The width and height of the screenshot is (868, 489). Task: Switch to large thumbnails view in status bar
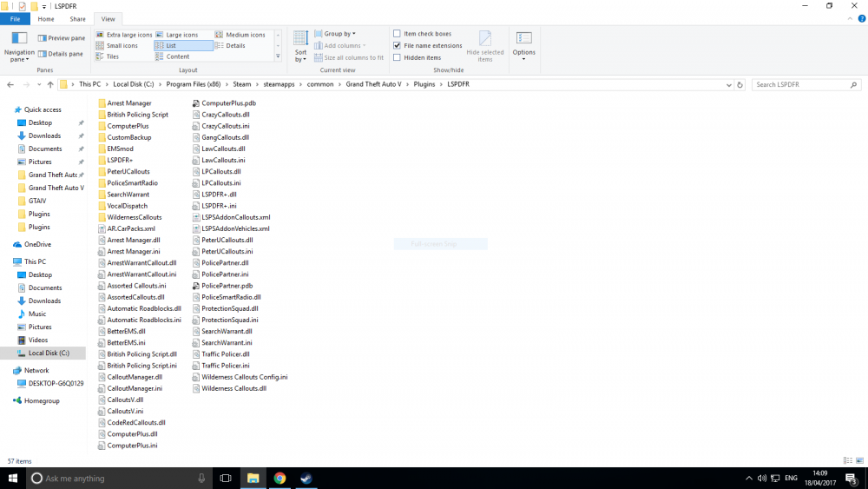[x=859, y=460]
